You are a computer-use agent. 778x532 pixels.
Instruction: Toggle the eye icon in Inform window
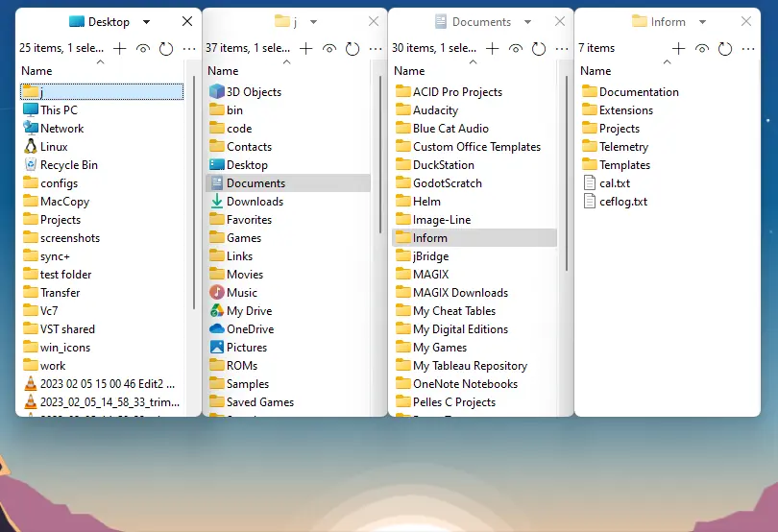(x=701, y=48)
